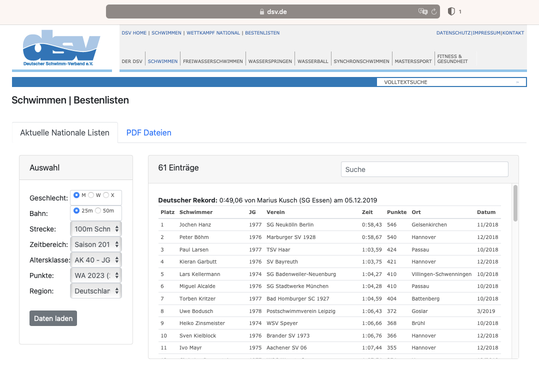Open Schwimmen menu item
Viewport: 539px width, 373px height.
(163, 61)
